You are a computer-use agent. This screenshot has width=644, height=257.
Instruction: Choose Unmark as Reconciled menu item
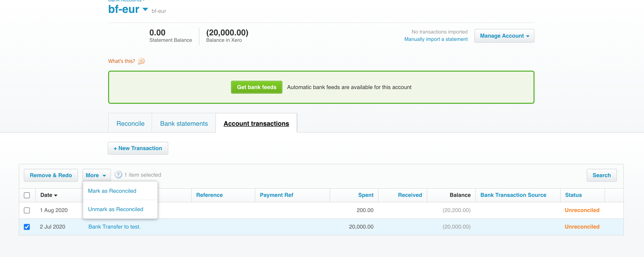tap(120, 209)
